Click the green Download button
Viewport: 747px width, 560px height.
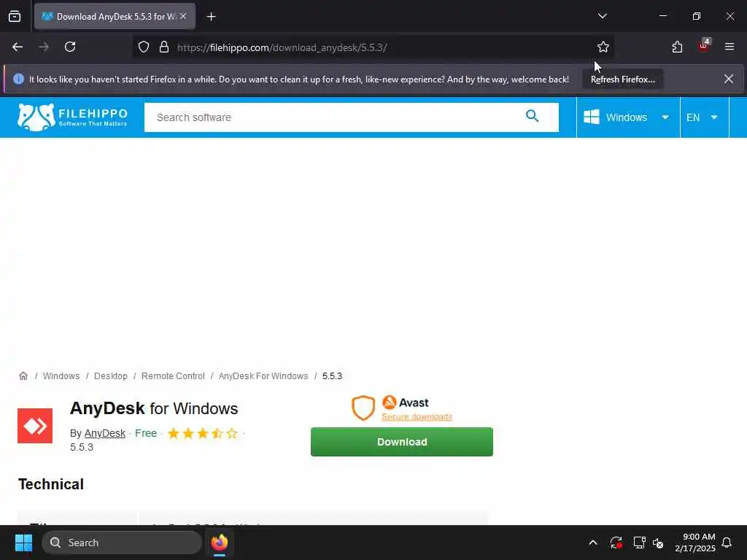click(x=402, y=442)
